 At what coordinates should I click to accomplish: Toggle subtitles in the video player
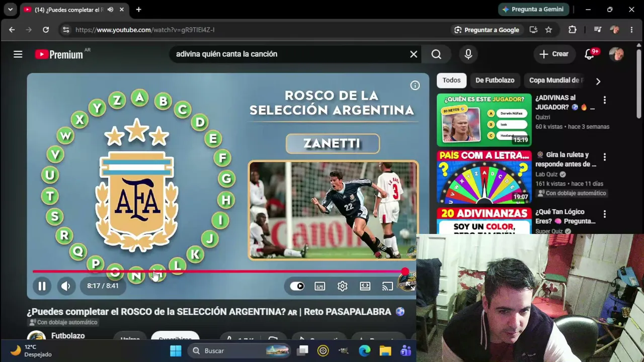coord(319,286)
